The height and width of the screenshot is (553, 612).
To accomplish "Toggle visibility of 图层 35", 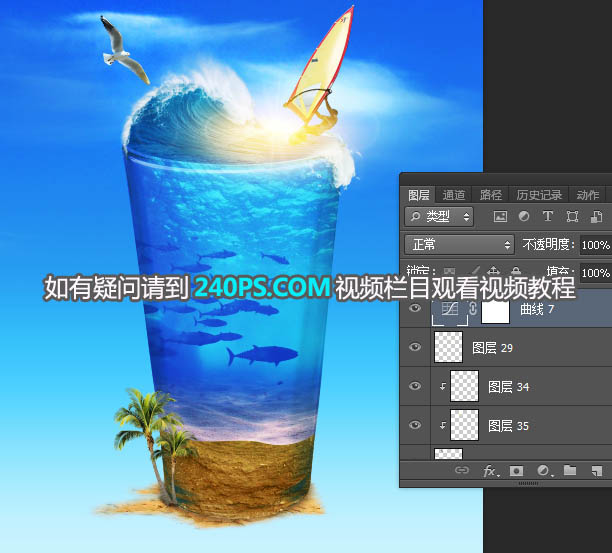I will pyautogui.click(x=415, y=425).
